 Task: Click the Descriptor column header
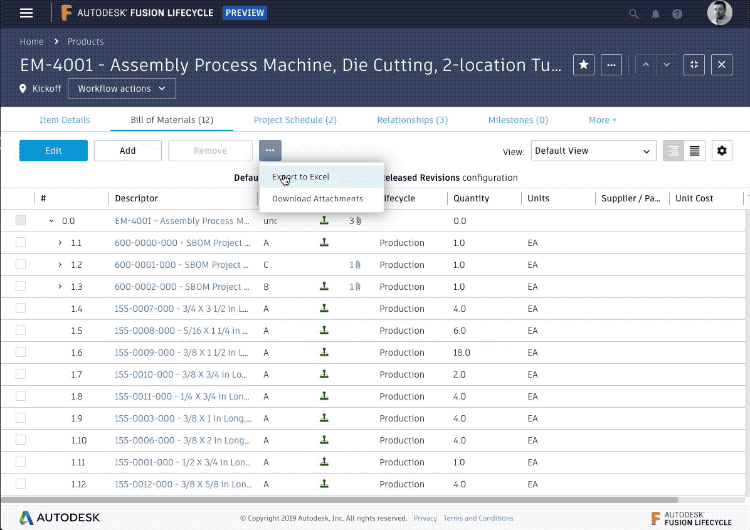136,198
